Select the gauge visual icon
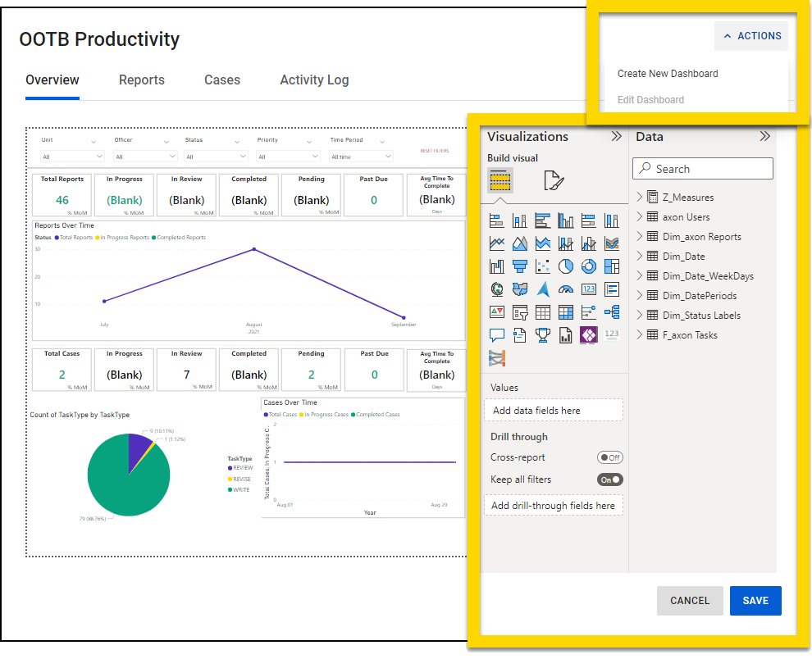This screenshot has width=812, height=659. click(x=565, y=289)
